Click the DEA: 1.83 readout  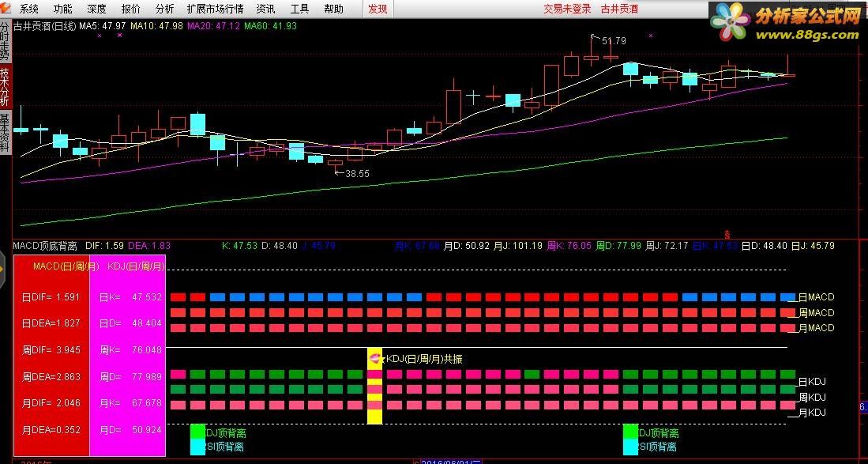pos(149,246)
